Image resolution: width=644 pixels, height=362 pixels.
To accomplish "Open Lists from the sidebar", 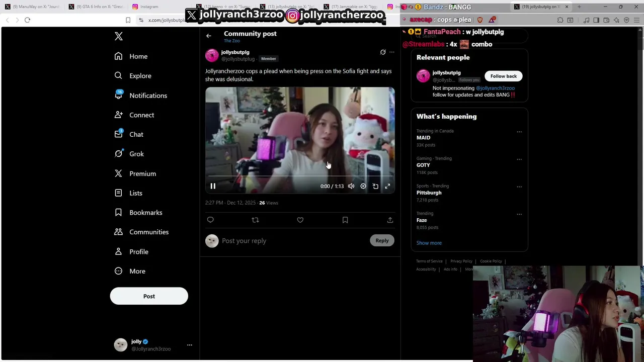I will click(x=128, y=193).
